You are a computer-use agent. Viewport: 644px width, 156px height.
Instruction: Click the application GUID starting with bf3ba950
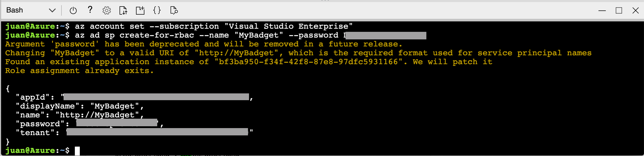click(308, 62)
